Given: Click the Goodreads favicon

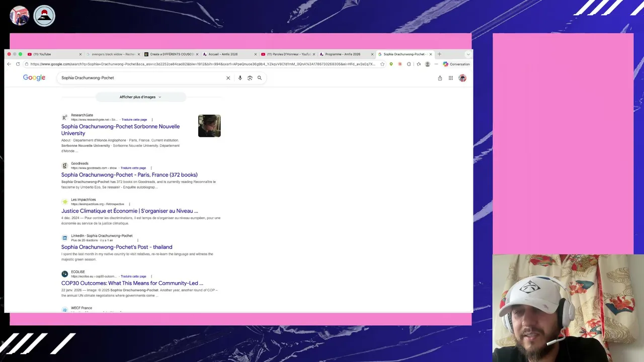Looking at the screenshot, I should pos(64,165).
